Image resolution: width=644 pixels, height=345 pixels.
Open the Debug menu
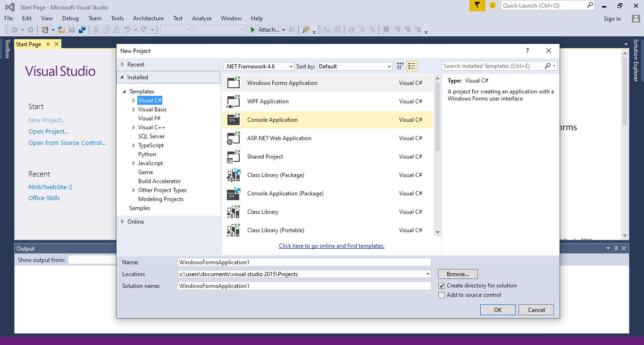coord(70,18)
